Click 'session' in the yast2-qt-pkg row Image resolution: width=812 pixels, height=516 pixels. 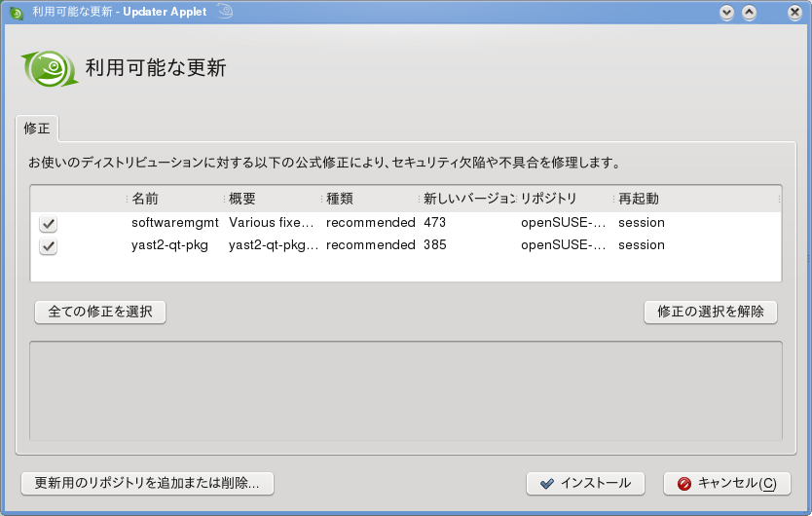pos(641,245)
